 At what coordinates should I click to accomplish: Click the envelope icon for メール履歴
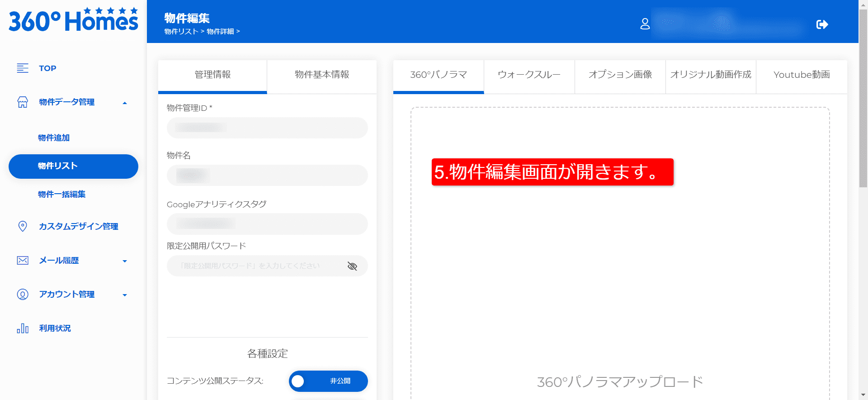(23, 261)
